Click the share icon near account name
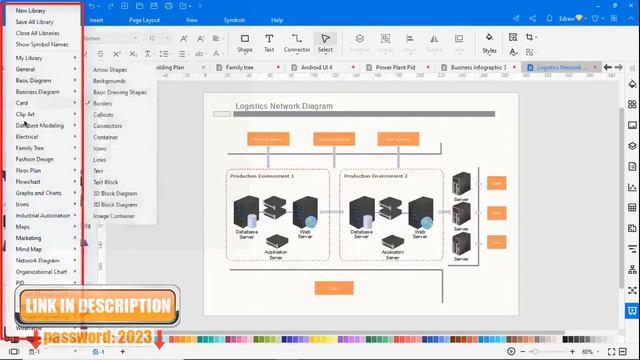Screen dimensions: 640x360 pos(532,18)
